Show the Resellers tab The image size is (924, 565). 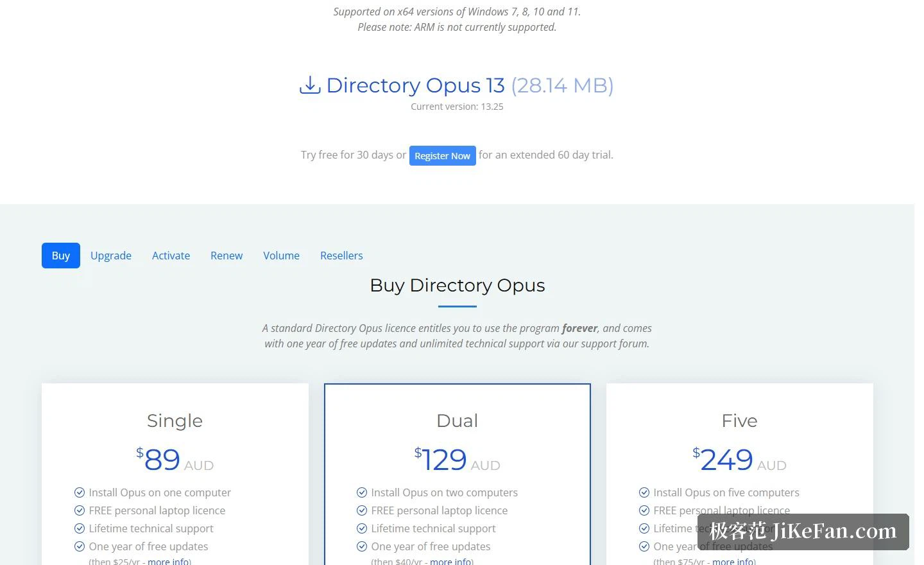click(341, 256)
